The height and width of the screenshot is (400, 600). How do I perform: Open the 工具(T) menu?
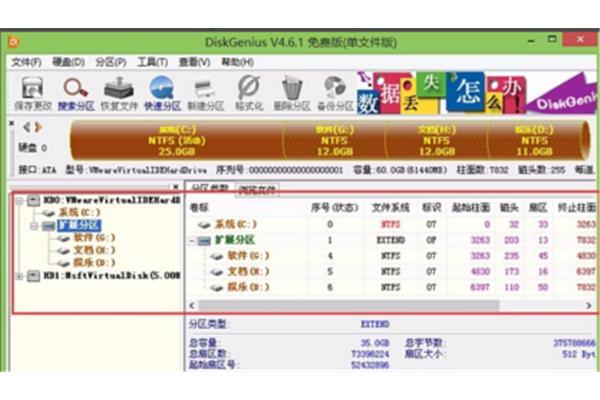[153, 62]
